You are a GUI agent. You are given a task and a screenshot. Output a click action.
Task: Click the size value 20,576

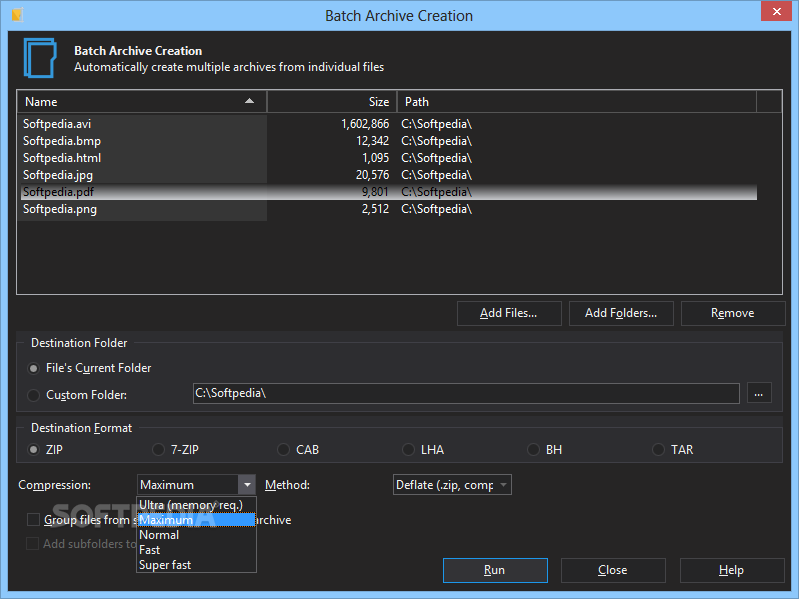click(372, 175)
